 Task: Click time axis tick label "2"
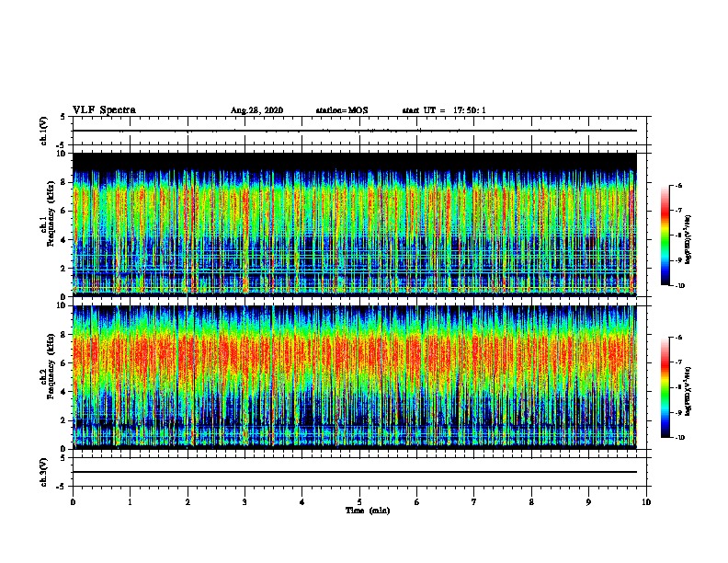click(188, 502)
